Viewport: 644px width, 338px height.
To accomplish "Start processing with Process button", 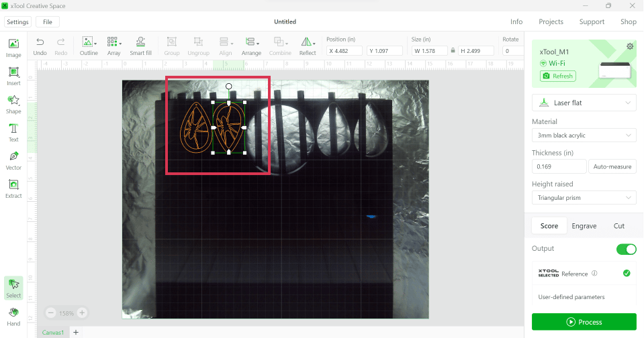I will tap(584, 322).
